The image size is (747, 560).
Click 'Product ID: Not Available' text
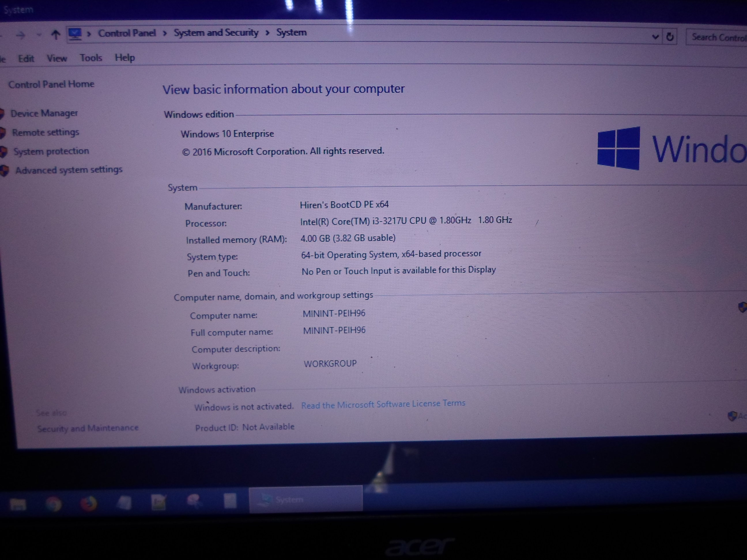tap(245, 427)
